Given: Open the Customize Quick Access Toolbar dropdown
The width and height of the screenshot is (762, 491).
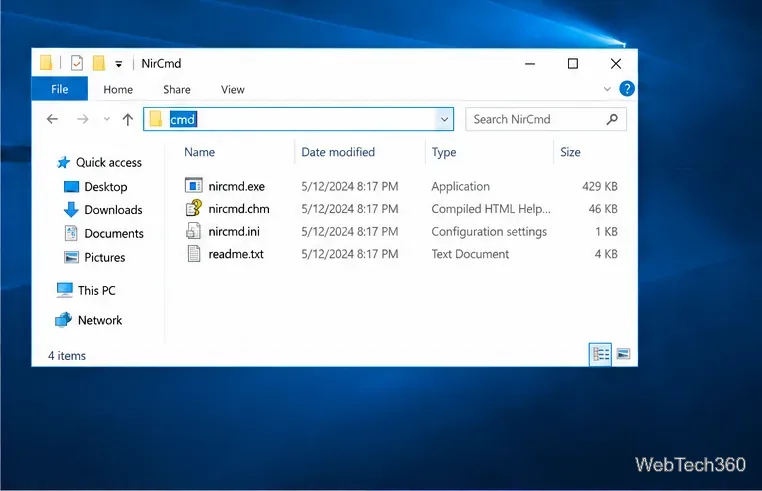Looking at the screenshot, I should point(119,64).
